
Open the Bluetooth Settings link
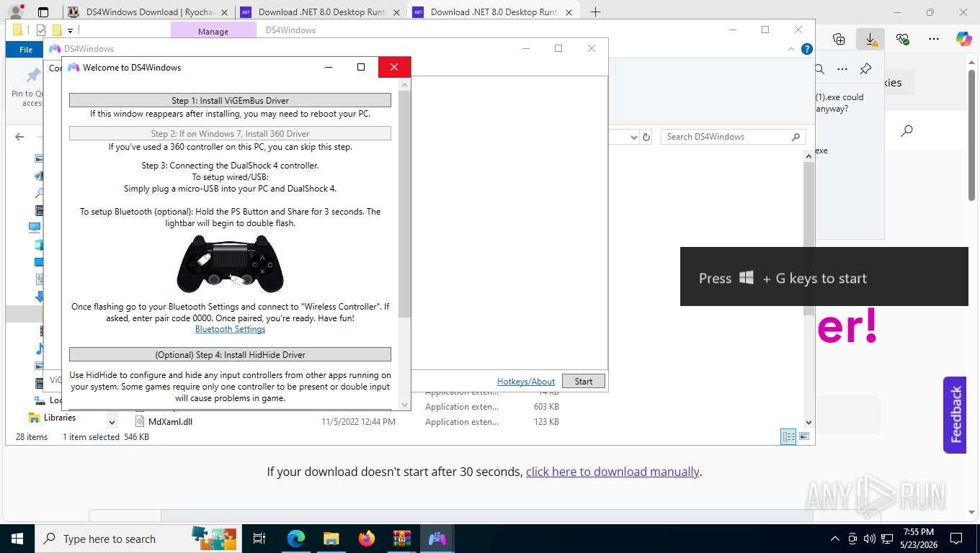(230, 329)
